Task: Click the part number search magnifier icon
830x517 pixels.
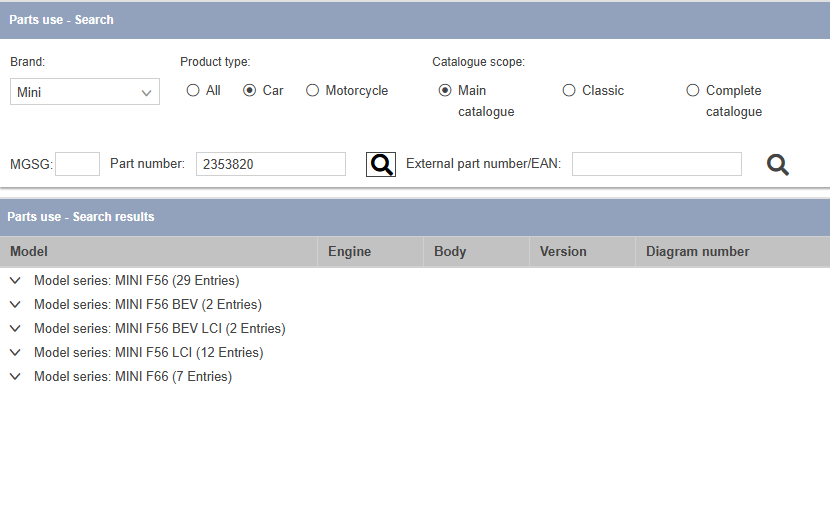Action: (x=381, y=165)
